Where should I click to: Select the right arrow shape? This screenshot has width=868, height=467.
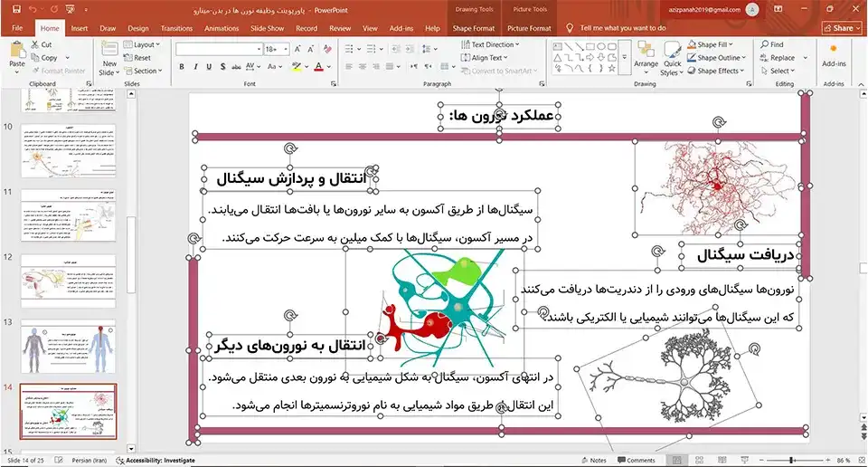pos(590,58)
